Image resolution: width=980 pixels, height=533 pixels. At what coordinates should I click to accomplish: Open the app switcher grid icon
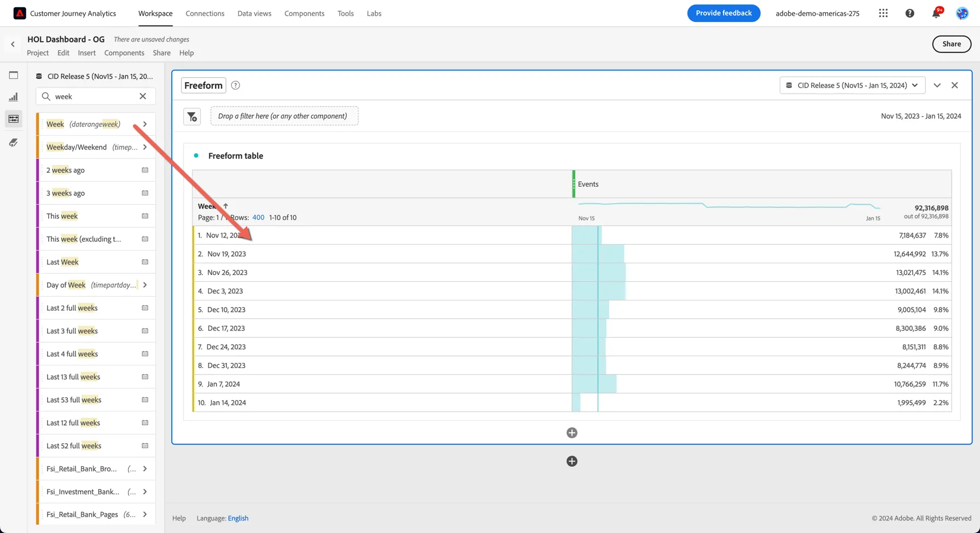click(883, 13)
